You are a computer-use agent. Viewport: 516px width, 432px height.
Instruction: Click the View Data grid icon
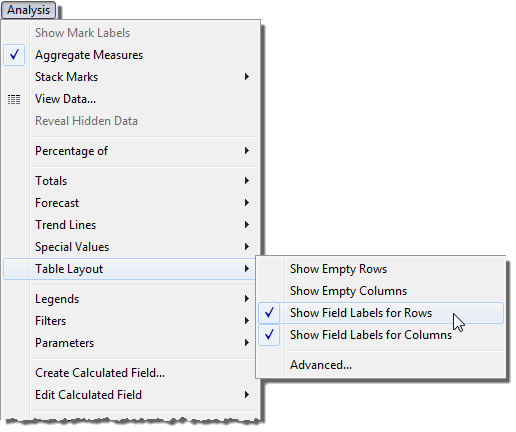pyautogui.click(x=14, y=99)
